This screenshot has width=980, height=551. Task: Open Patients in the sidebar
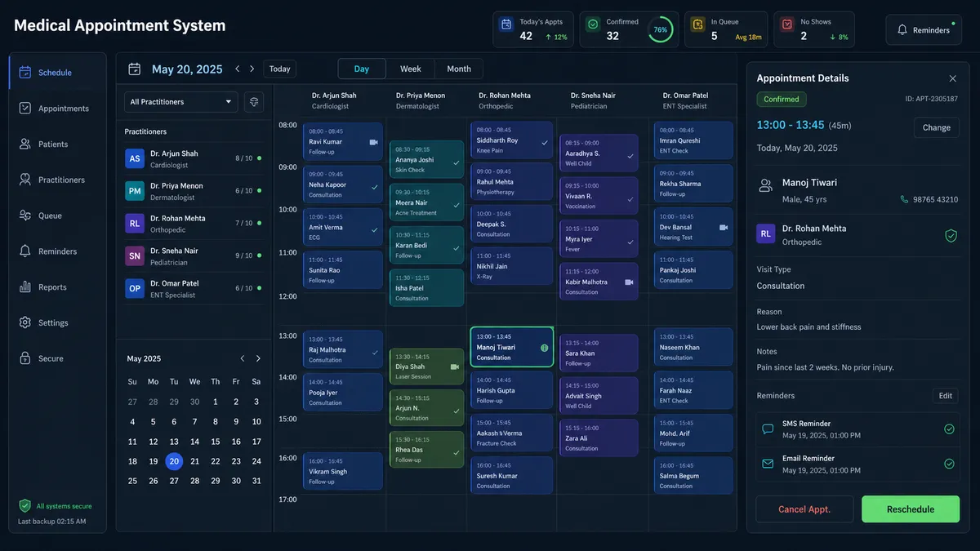[57, 144]
